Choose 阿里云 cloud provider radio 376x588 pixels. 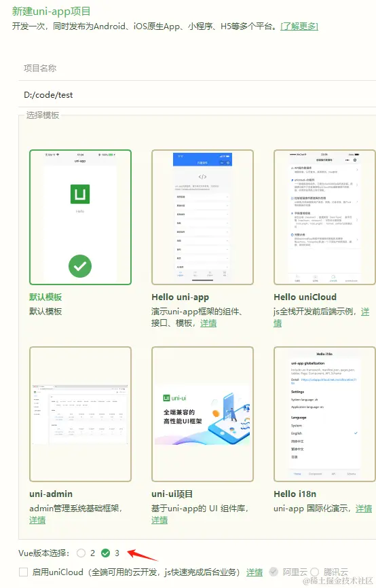click(274, 572)
